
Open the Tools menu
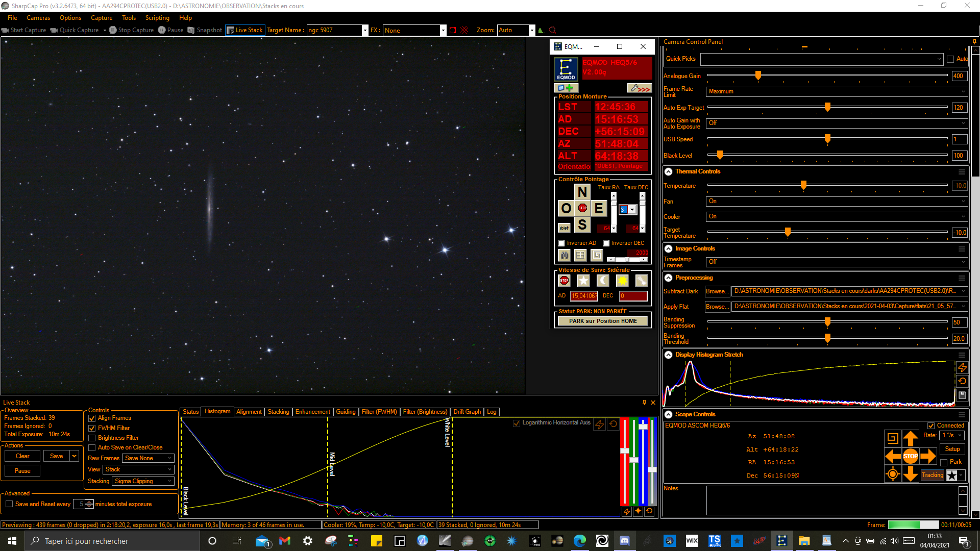click(129, 18)
